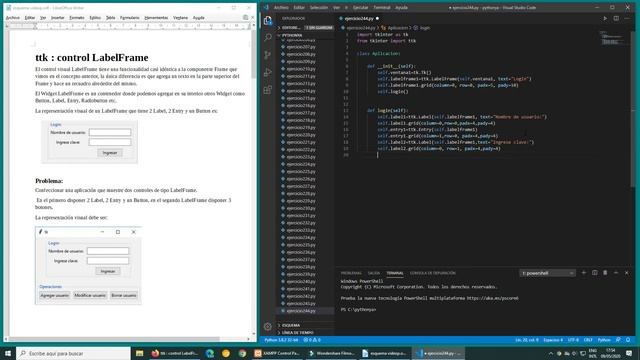The image size is (640, 360).
Task: Open ejercicio244.py in the Explorer list
Action: tap(301, 311)
